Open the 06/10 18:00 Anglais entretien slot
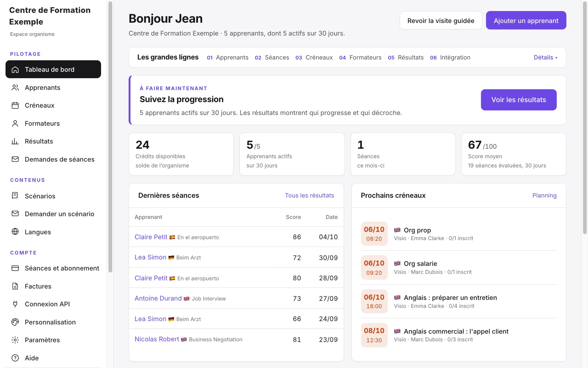Viewport: 588px width, 368px height. (458, 301)
